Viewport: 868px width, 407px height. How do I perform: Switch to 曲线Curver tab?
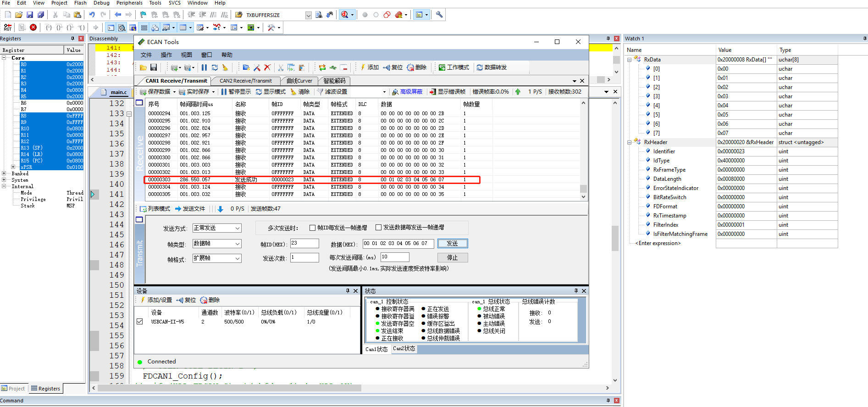click(x=299, y=81)
